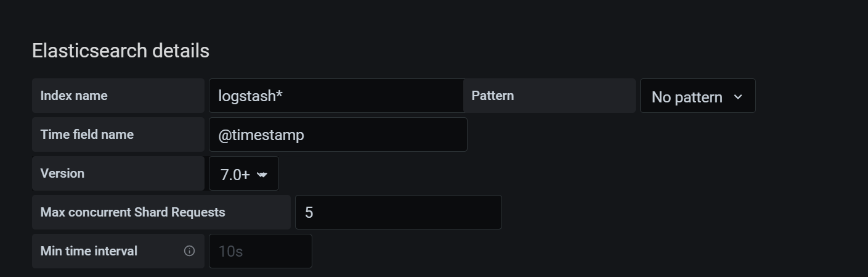This screenshot has height=277, width=868.
Task: Click the Pattern label
Action: [493, 96]
